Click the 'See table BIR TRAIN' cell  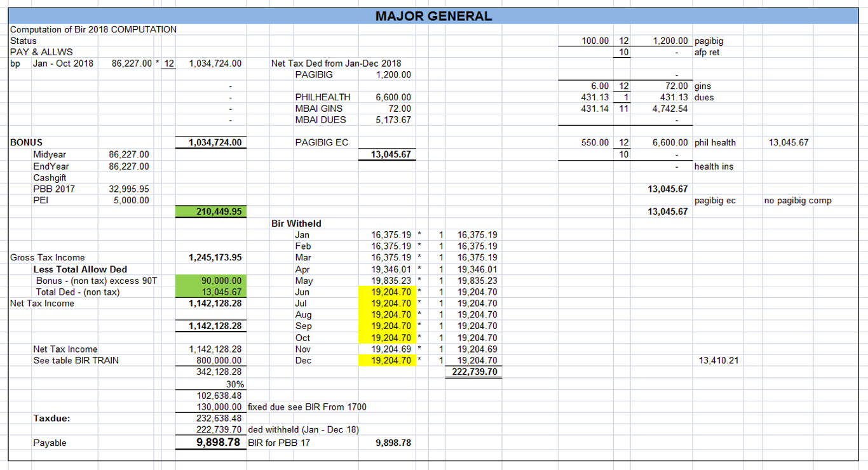76,361
